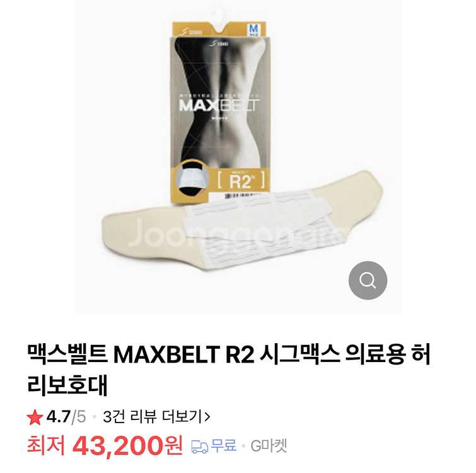The image size is (476, 473).
Task: Click the R2 label on package
Action: click(241, 181)
